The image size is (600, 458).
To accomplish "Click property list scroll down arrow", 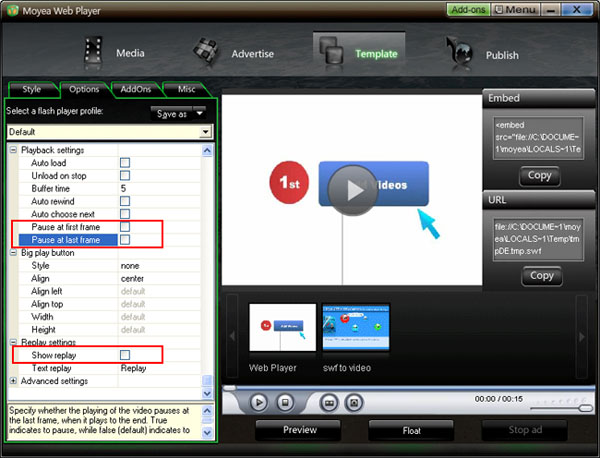I will (207, 393).
